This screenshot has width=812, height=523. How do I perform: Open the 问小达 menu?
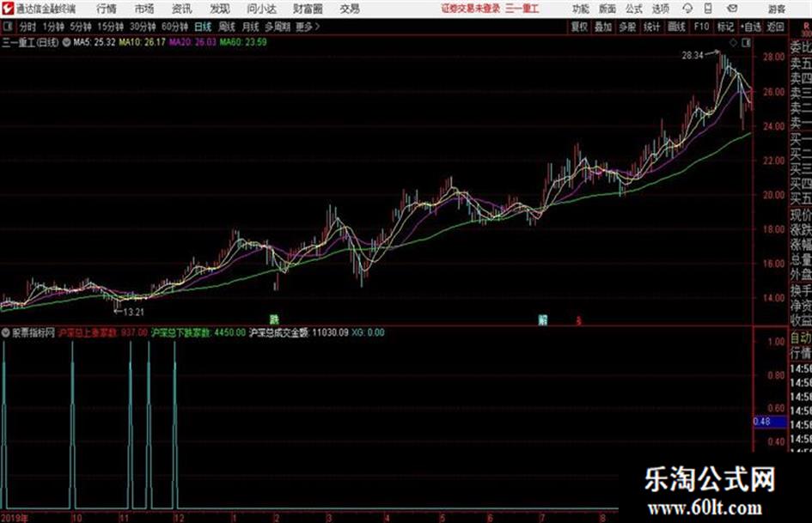[x=261, y=9]
